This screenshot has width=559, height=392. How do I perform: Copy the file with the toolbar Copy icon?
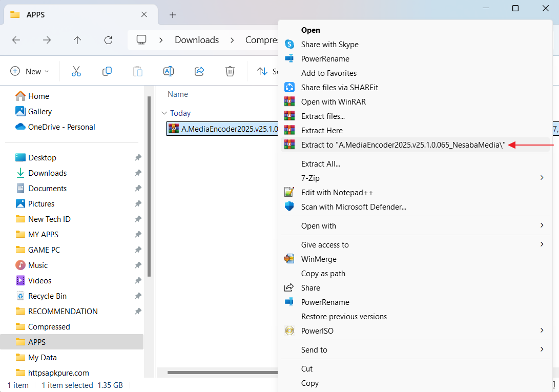tap(107, 71)
